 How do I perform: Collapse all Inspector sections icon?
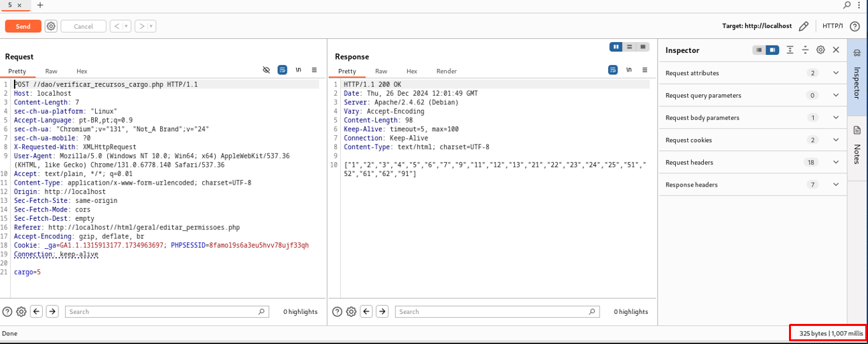coord(806,50)
